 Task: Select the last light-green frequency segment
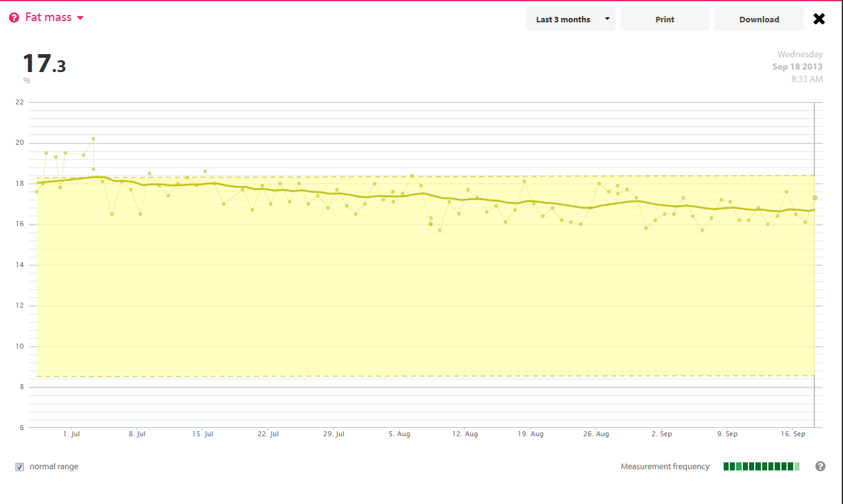pos(797,466)
